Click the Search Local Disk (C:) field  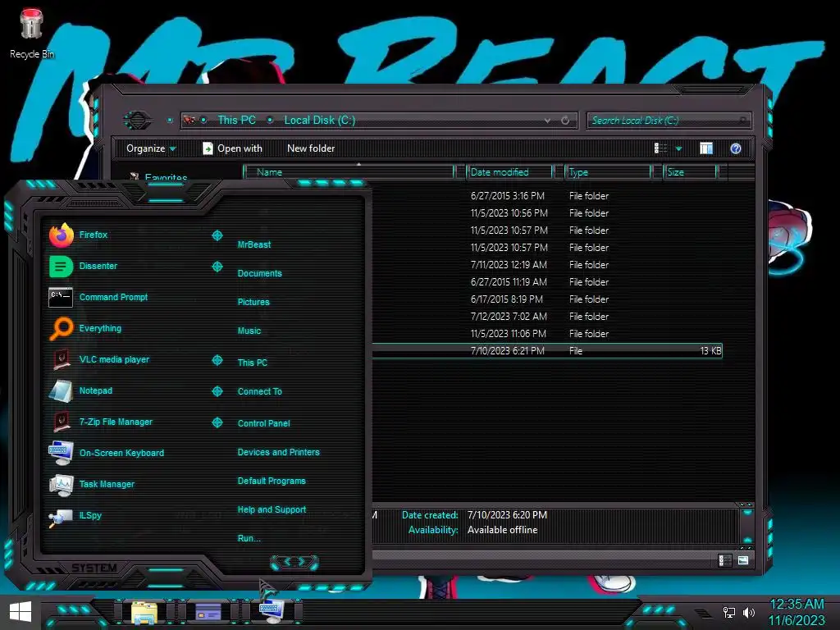(669, 121)
